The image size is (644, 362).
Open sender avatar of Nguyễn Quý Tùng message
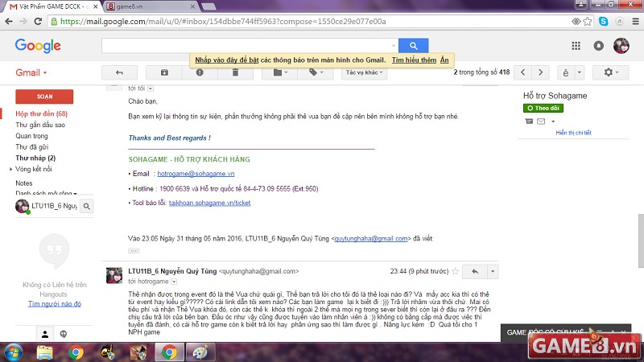click(x=114, y=275)
